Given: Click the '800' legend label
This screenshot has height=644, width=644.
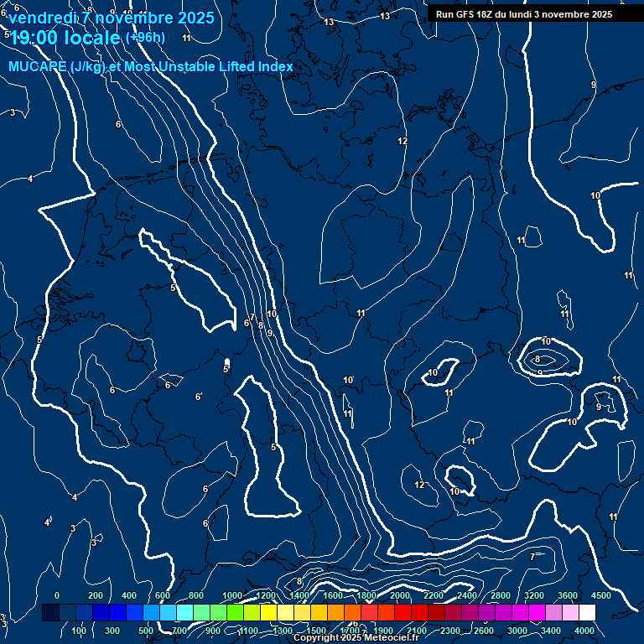Looking at the screenshot, I should pos(196,595).
